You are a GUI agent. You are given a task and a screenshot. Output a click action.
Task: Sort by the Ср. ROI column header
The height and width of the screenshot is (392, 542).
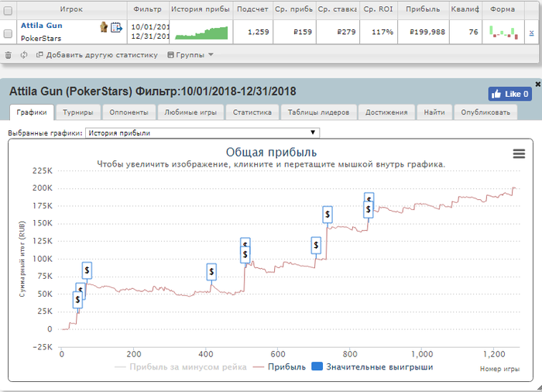pos(378,9)
